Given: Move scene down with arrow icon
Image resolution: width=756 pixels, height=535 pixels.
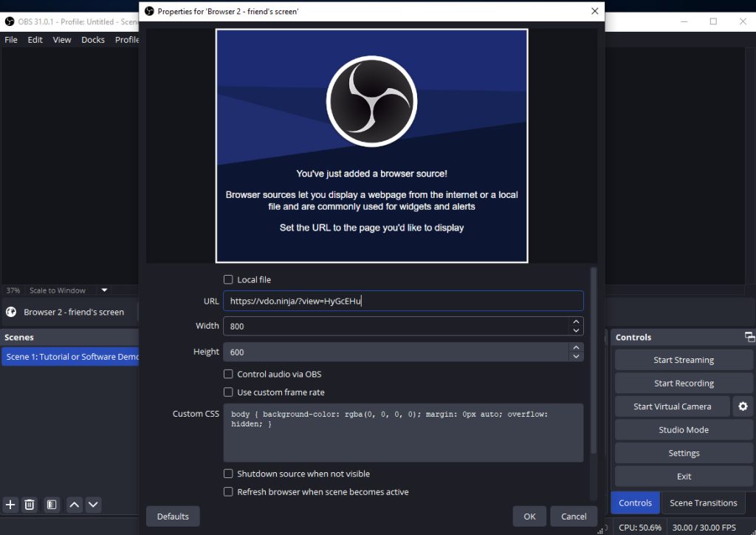Looking at the screenshot, I should 93,505.
